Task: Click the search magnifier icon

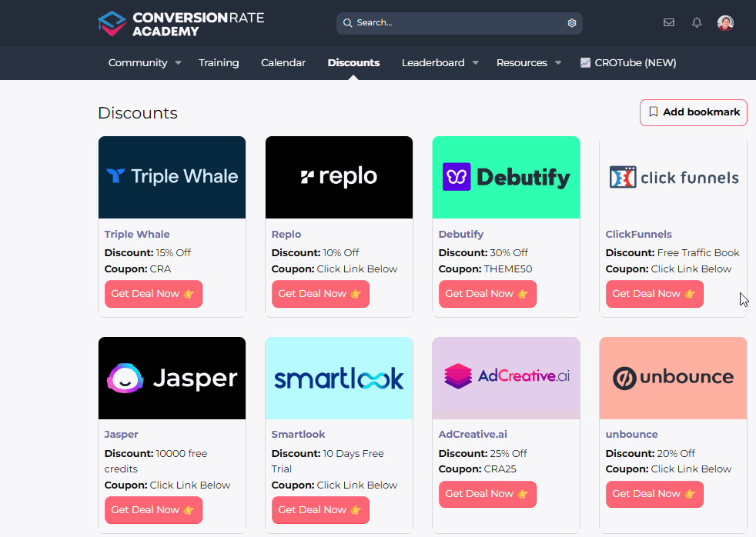Action: 347,23
